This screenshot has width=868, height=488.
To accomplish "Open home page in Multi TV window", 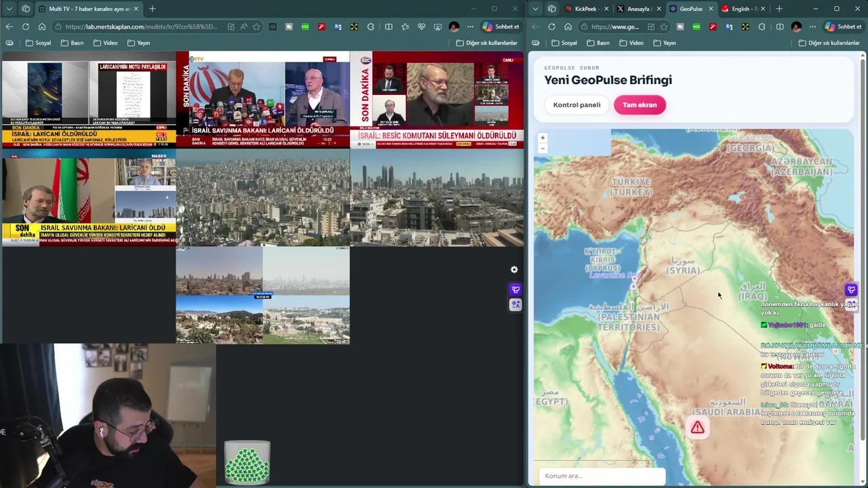I will tap(41, 26).
